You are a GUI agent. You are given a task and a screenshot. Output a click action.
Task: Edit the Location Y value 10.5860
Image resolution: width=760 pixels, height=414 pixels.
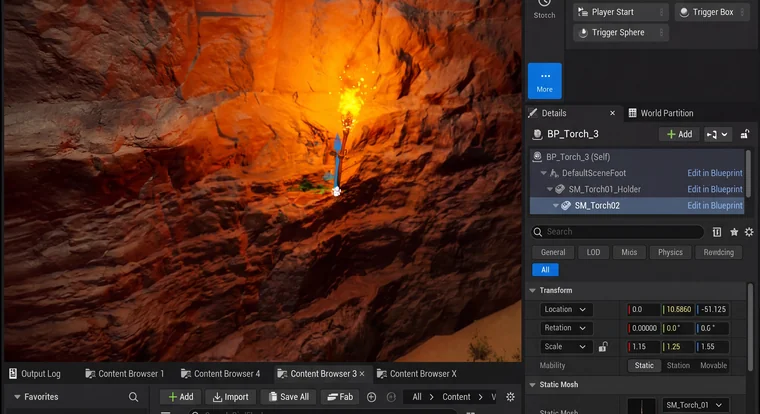click(678, 309)
